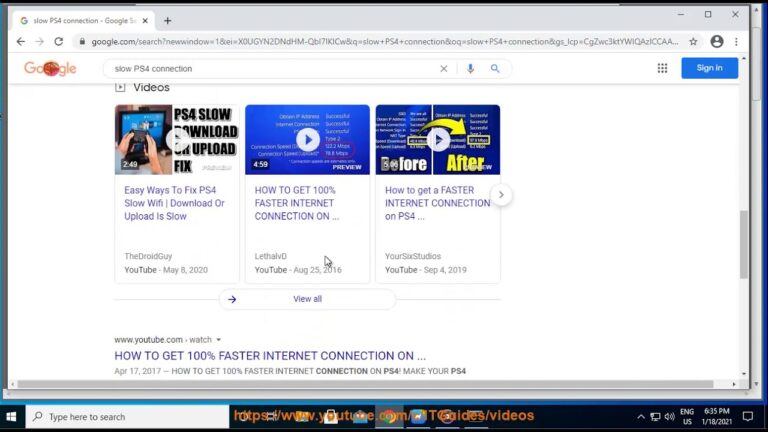
Task: Open the Apr 17, 2017 result's 'HOW TO GET 100% FASTER' title
Action: coord(270,356)
